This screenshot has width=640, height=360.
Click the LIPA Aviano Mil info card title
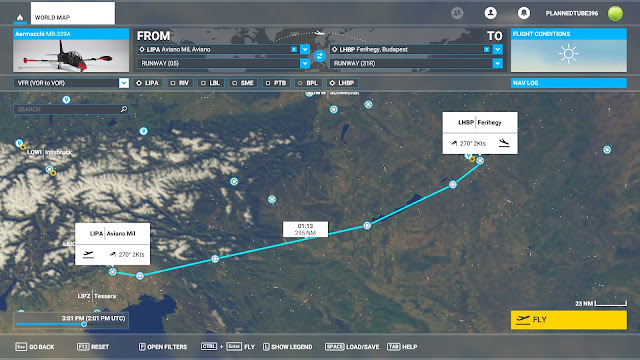point(113,233)
